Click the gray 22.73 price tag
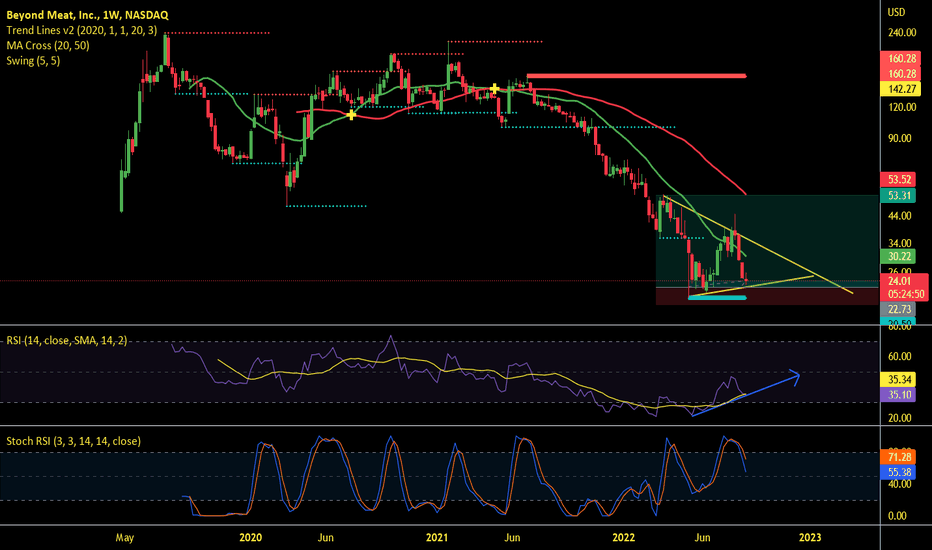The image size is (932, 550). [x=899, y=309]
